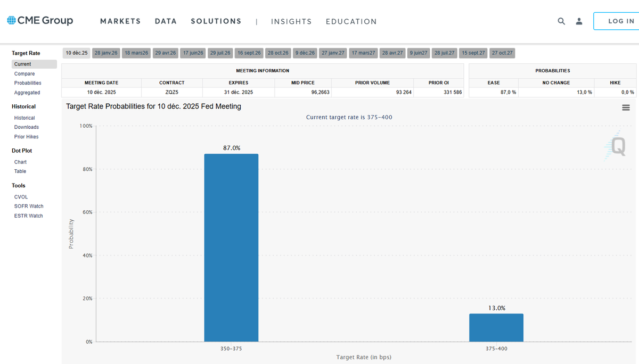Open the MARKETS navigation menu
639x364 pixels.
[120, 21]
